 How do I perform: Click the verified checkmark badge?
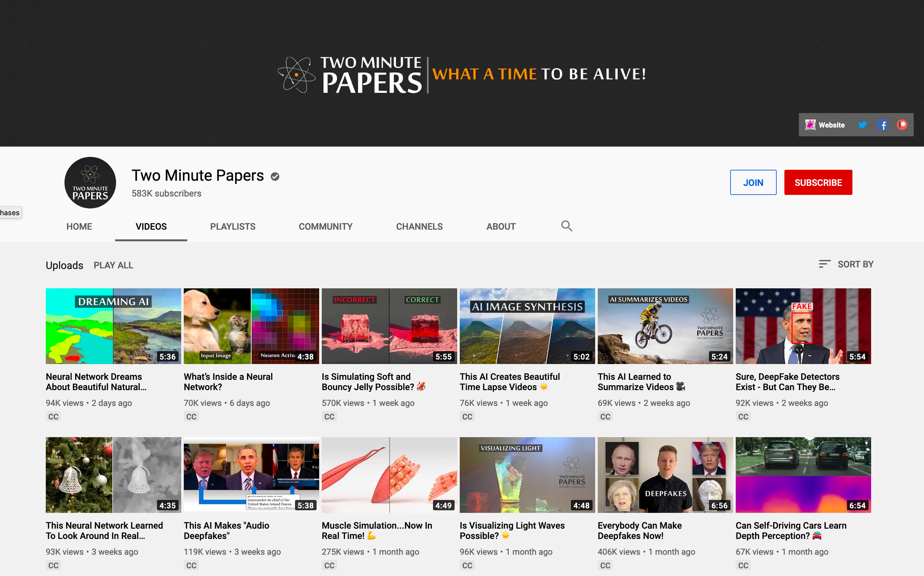point(275,177)
